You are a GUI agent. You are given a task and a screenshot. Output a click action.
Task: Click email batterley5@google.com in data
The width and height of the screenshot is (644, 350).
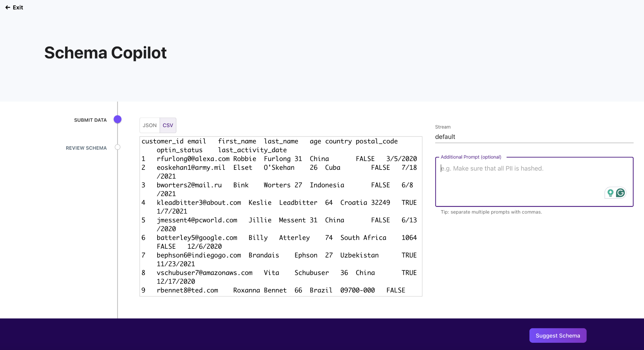point(197,238)
